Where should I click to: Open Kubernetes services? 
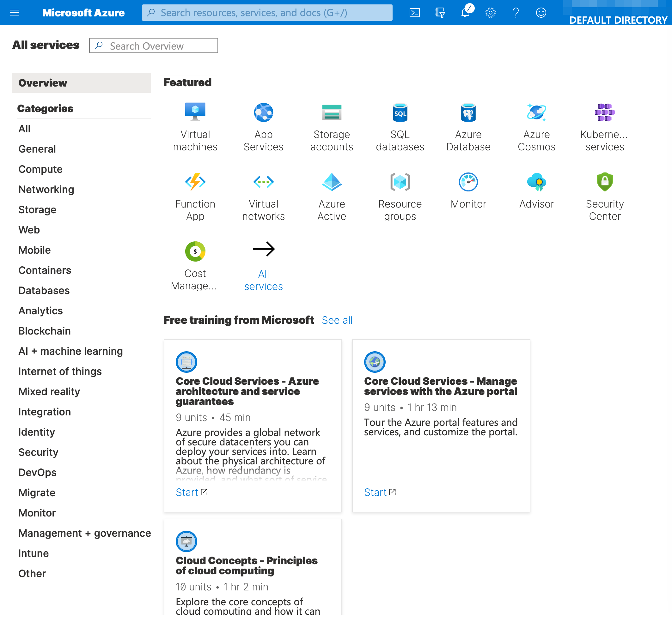pyautogui.click(x=605, y=127)
